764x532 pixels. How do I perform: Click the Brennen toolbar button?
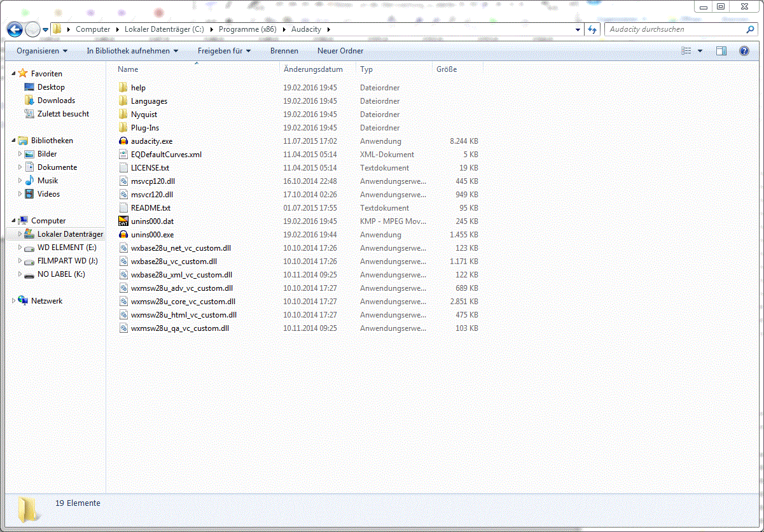pos(284,51)
